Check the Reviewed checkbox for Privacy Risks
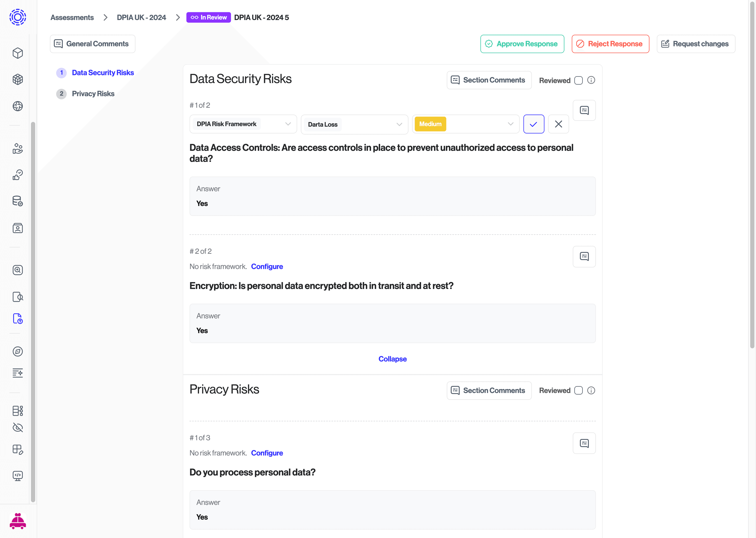The image size is (756, 538). coord(579,391)
